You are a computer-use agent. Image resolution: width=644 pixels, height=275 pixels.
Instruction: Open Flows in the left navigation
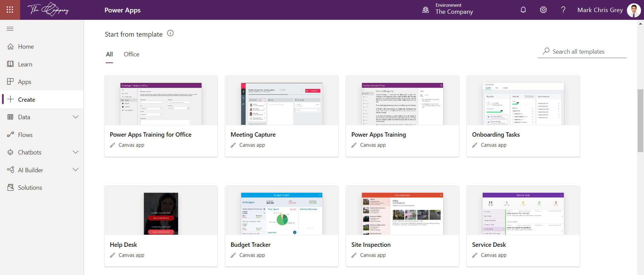25,135
